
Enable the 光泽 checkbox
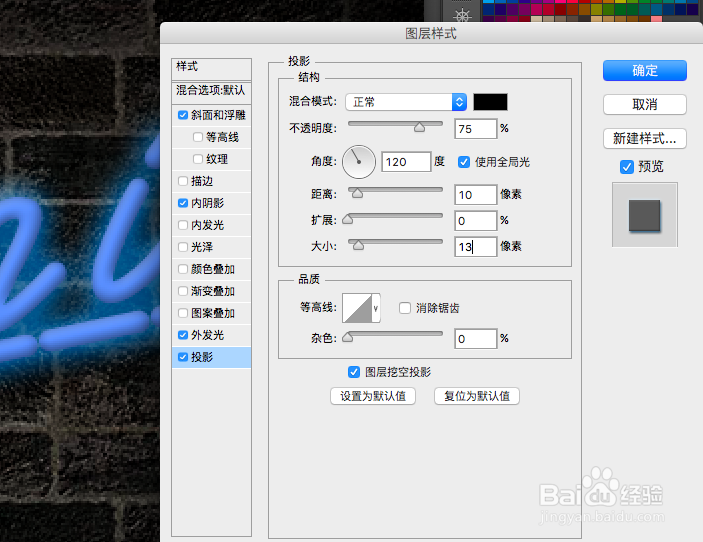[x=182, y=247]
